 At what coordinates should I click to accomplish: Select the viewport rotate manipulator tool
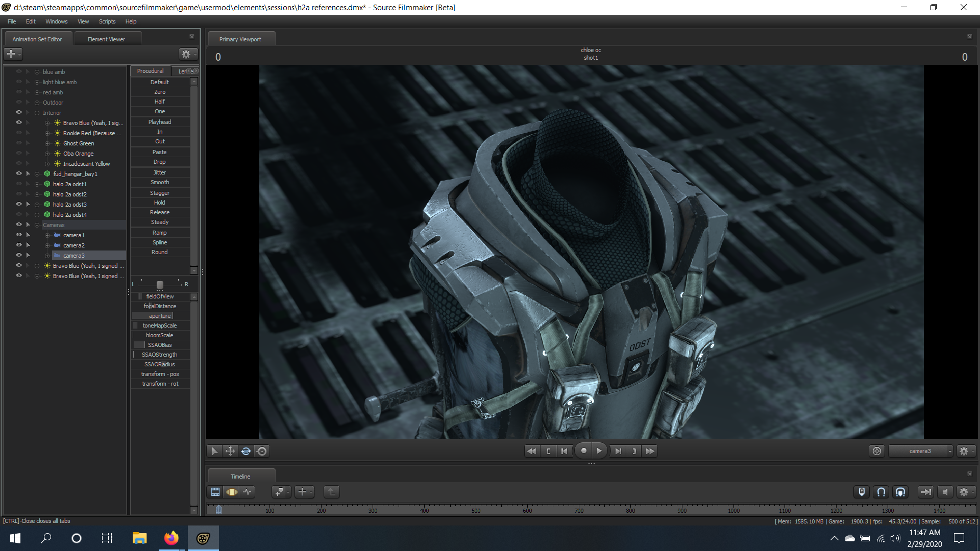[x=246, y=451]
